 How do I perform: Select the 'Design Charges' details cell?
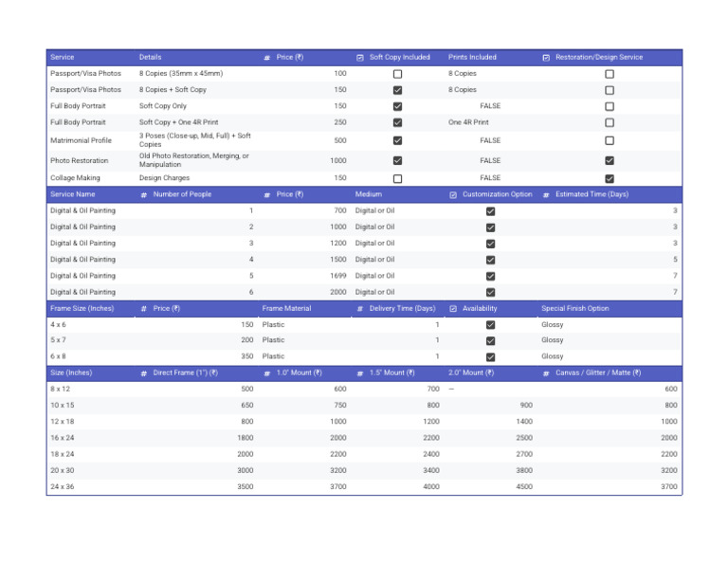[x=196, y=178]
